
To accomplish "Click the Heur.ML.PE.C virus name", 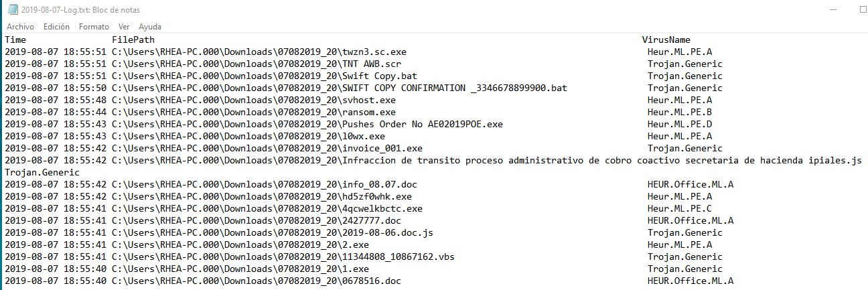I will coord(680,208).
